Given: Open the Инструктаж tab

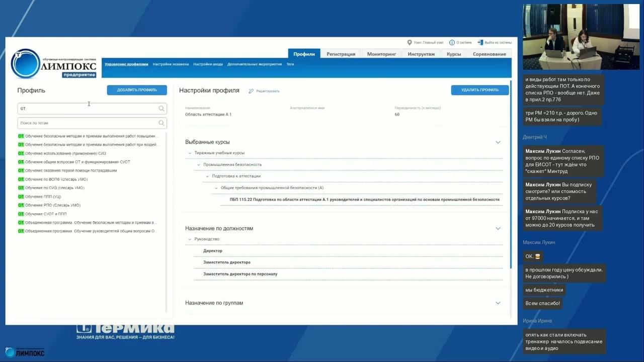Looking at the screenshot, I should point(421,54).
